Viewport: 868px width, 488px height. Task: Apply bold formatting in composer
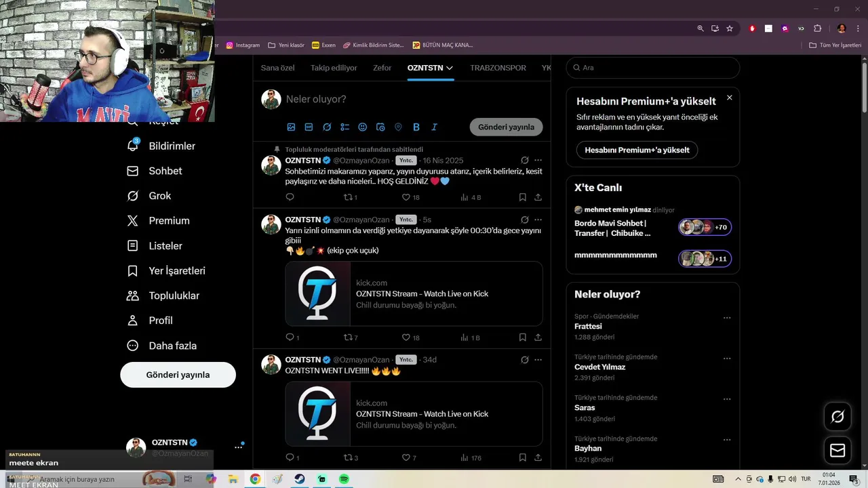pos(416,127)
